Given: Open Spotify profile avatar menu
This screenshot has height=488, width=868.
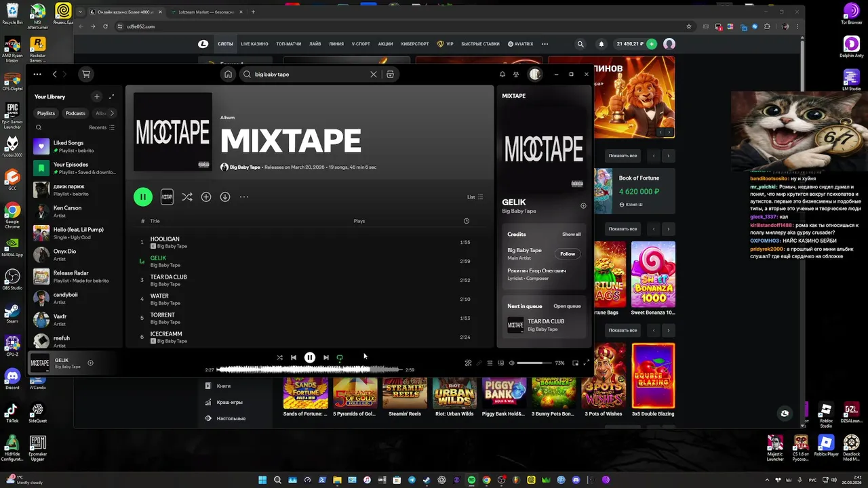Looking at the screenshot, I should 535,75.
